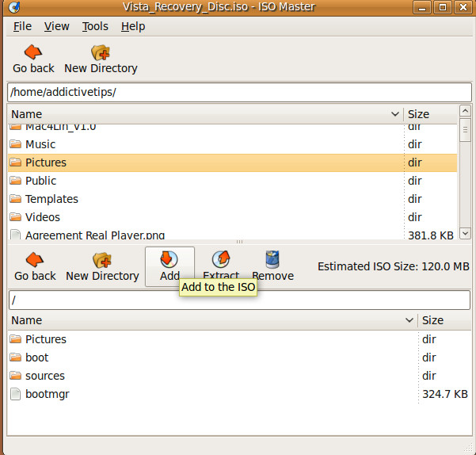Minimize the ISO Master window
This screenshot has height=455, width=476.
click(421, 7)
